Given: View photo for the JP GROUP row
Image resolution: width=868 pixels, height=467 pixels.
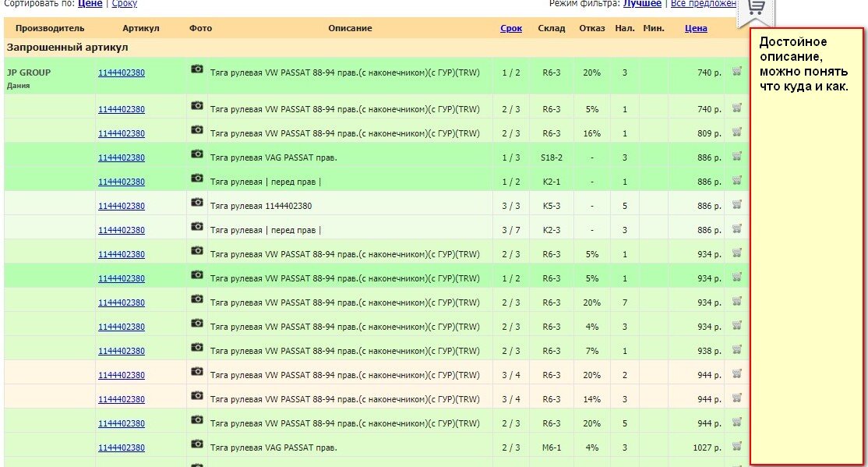Looking at the screenshot, I should [x=197, y=69].
